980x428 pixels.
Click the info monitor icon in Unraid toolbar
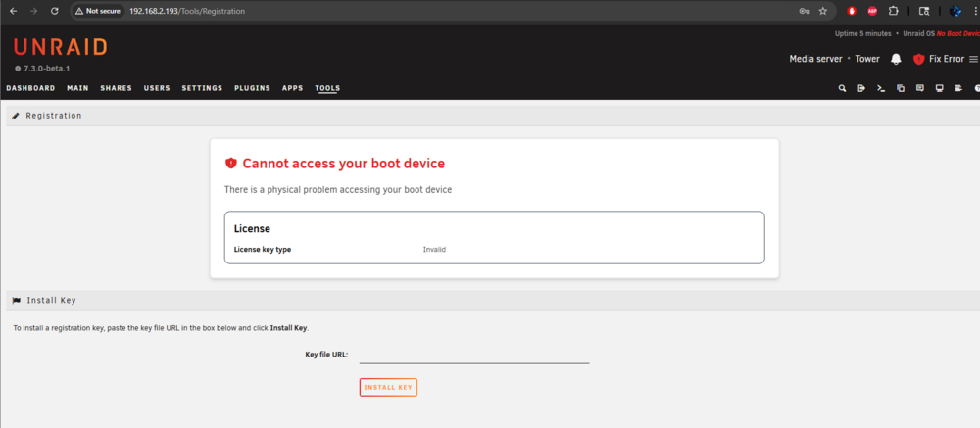tap(939, 88)
